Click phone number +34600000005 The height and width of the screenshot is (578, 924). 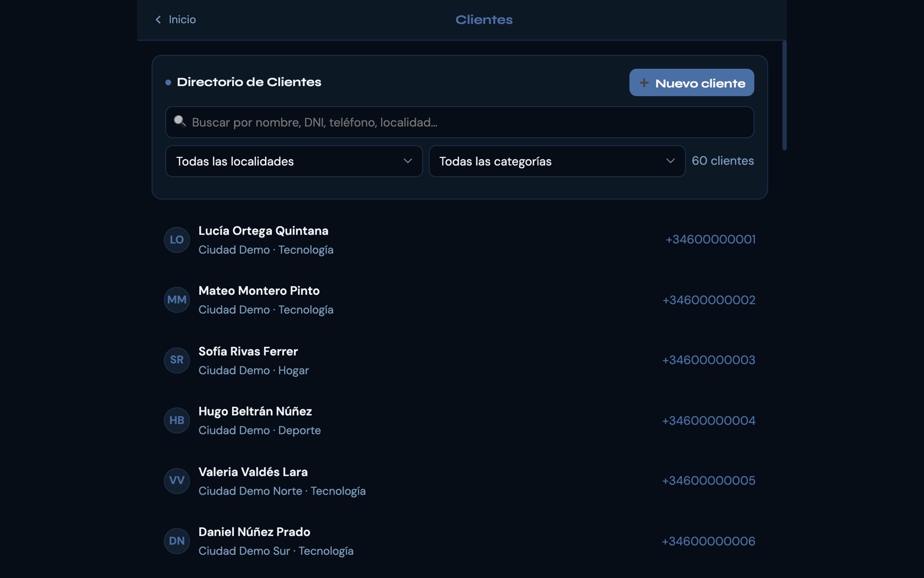[x=709, y=481]
